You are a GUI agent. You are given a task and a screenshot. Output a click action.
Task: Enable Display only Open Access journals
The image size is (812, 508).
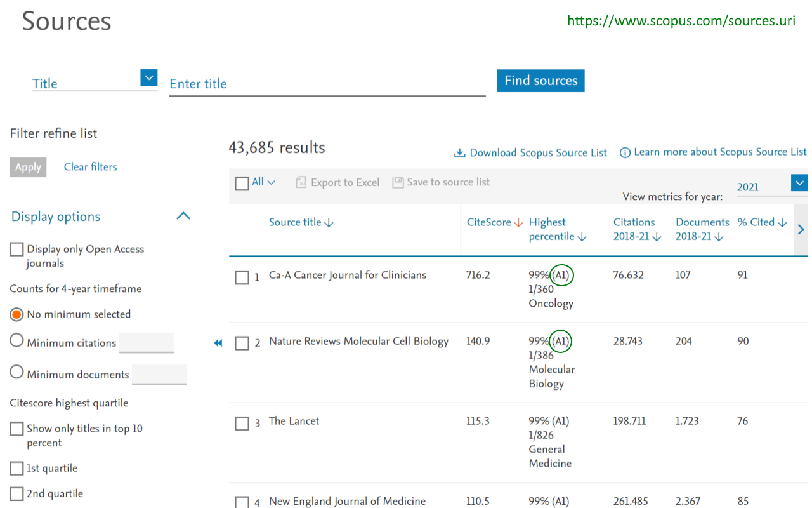pyautogui.click(x=16, y=250)
